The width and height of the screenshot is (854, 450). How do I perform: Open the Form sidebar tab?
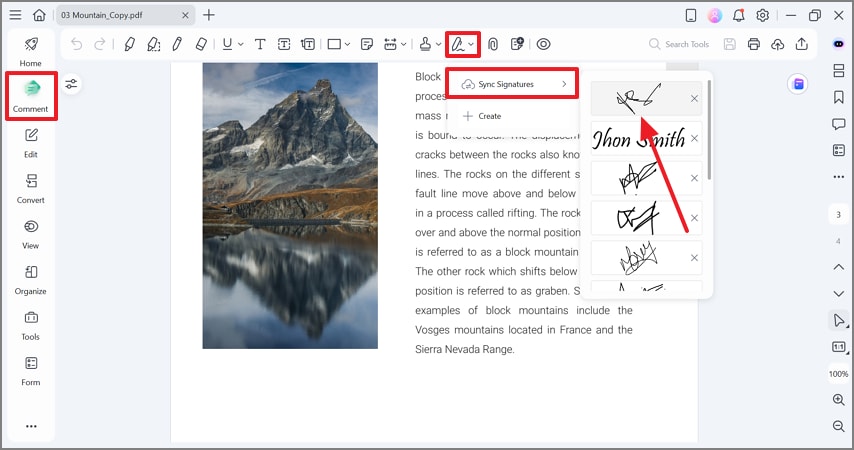coord(31,372)
